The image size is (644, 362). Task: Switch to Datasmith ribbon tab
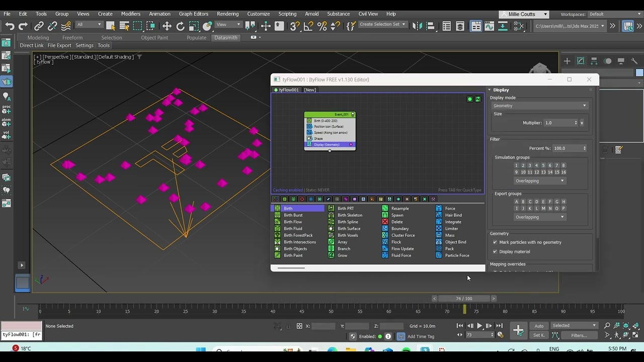(x=225, y=38)
